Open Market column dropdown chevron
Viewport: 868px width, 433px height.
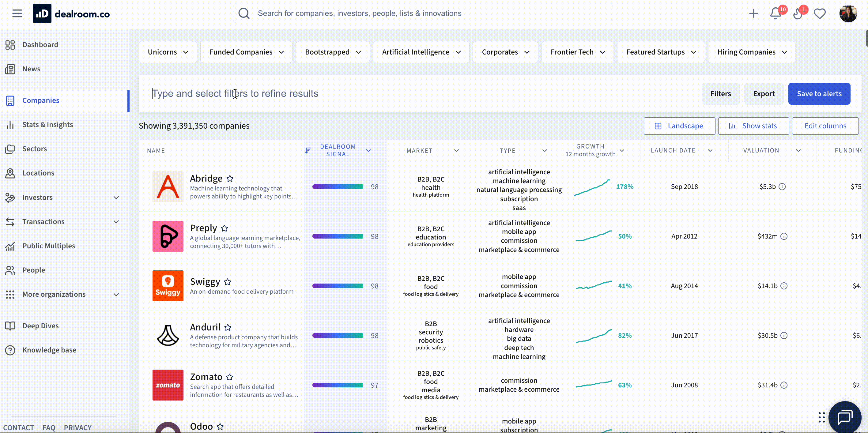[x=457, y=150]
